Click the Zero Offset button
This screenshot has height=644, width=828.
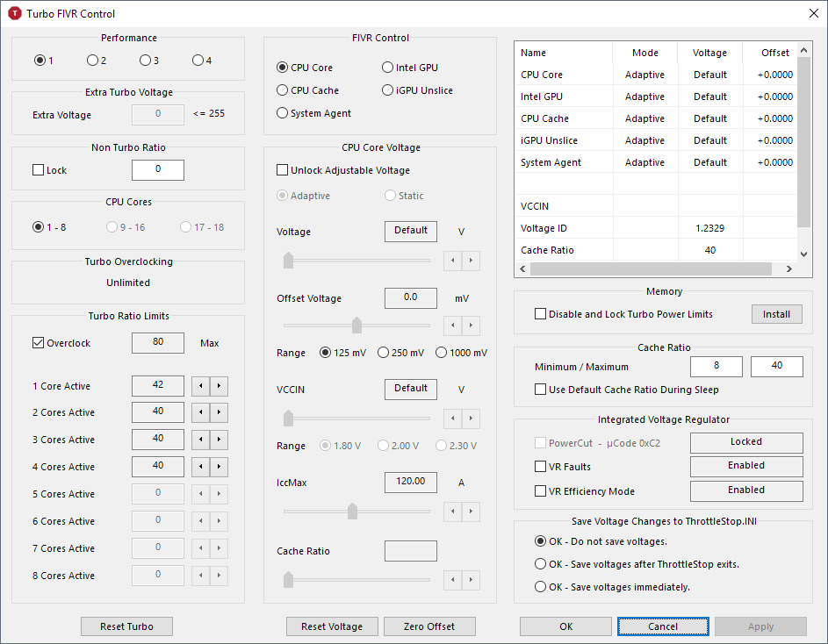pos(429,626)
